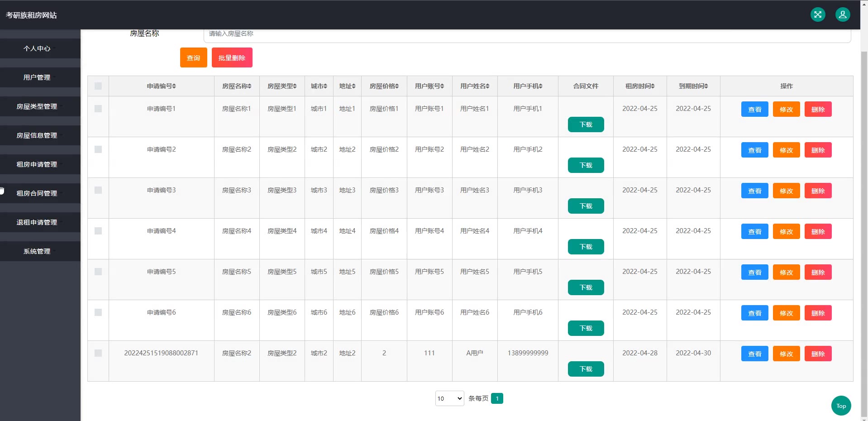
Task: Expand the 系统管理 sidebar menu
Action: coord(37,251)
